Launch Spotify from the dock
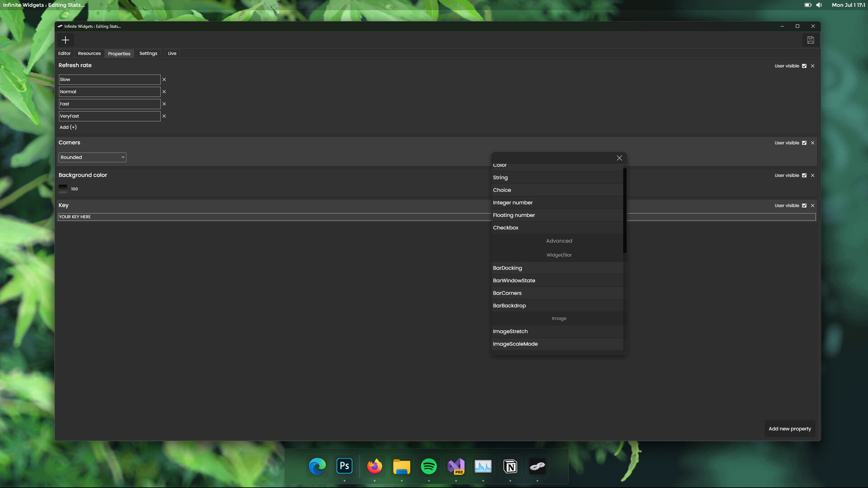868x488 pixels. pos(429,466)
